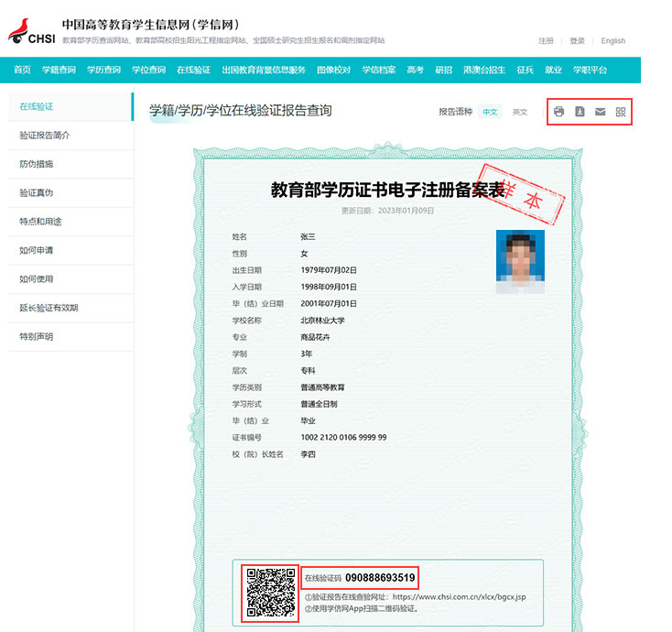The width and height of the screenshot is (672, 632).
Task: Click the duration value 3年
Action: click(307, 354)
